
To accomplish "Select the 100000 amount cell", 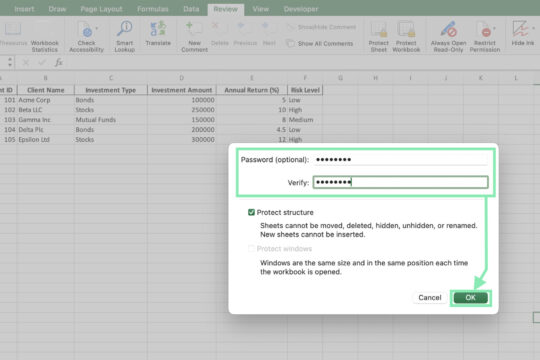I will click(x=181, y=100).
